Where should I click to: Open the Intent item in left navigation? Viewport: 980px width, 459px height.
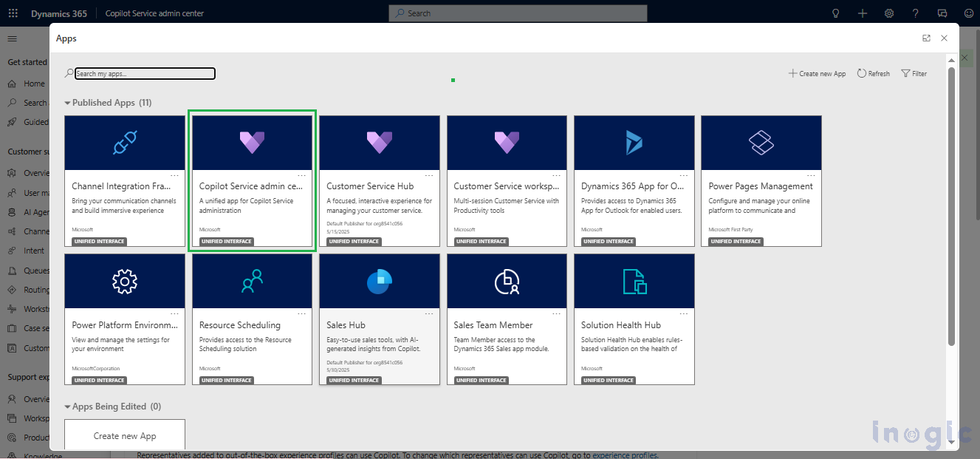click(27, 251)
